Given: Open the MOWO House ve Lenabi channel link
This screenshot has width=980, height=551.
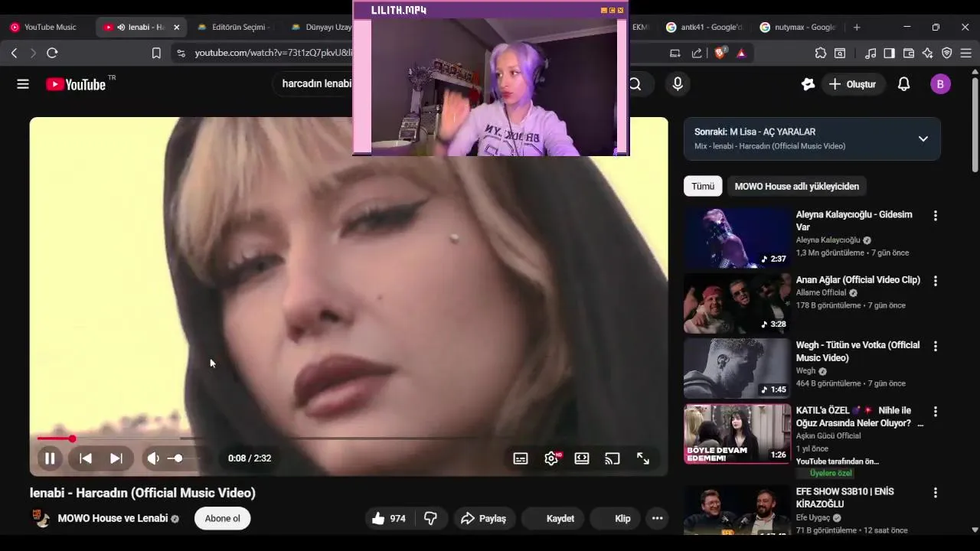Looking at the screenshot, I should pos(113,518).
